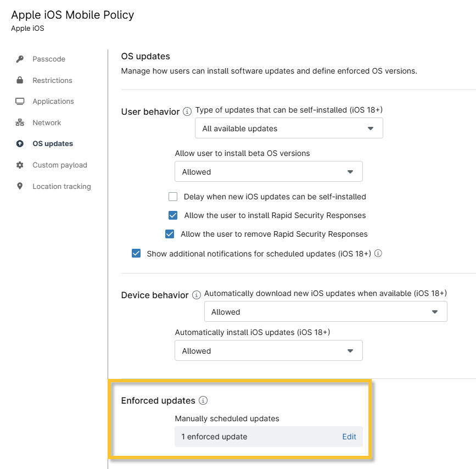Click the Network hierarchy icon
This screenshot has width=476, height=469.
point(19,122)
